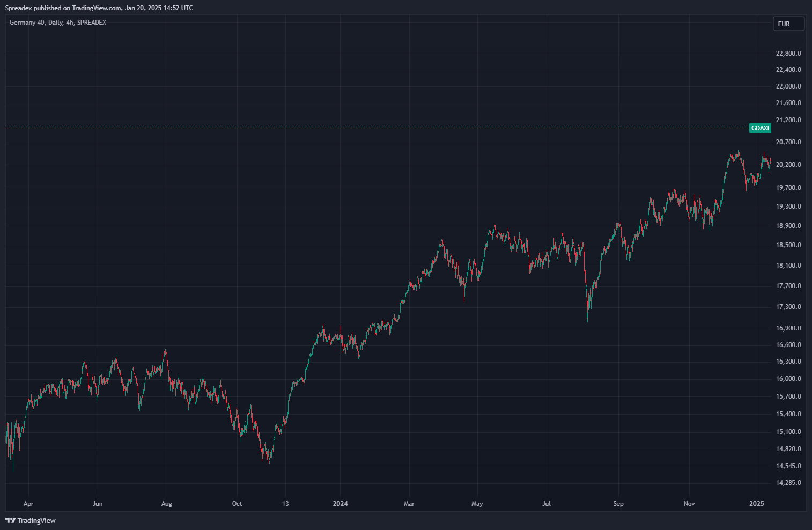Select the 18,100.0 price axis label

click(788, 266)
